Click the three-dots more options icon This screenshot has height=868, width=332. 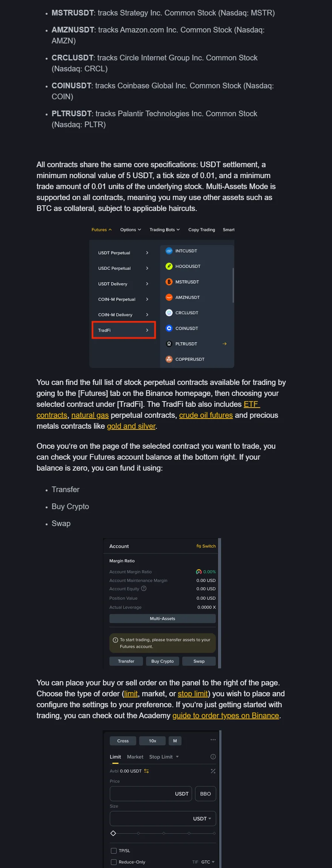(x=213, y=740)
